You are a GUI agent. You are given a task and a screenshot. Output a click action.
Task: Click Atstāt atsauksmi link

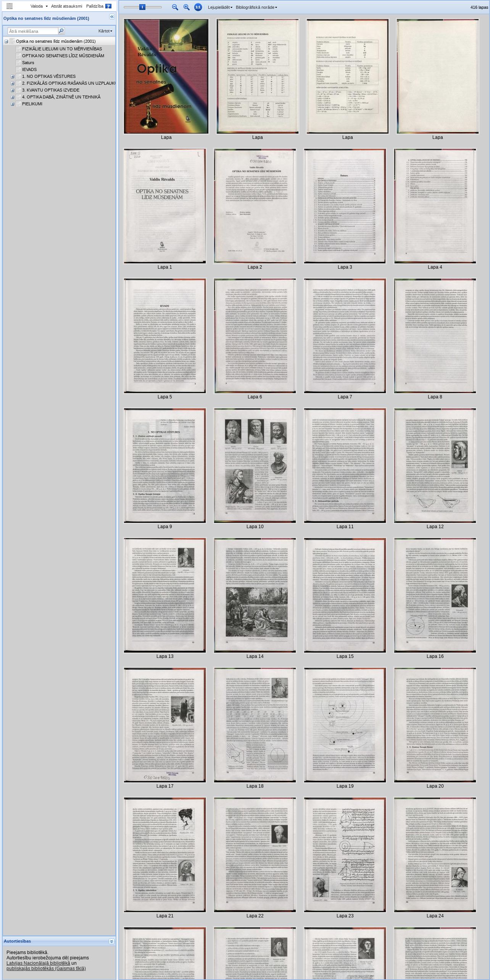click(66, 6)
